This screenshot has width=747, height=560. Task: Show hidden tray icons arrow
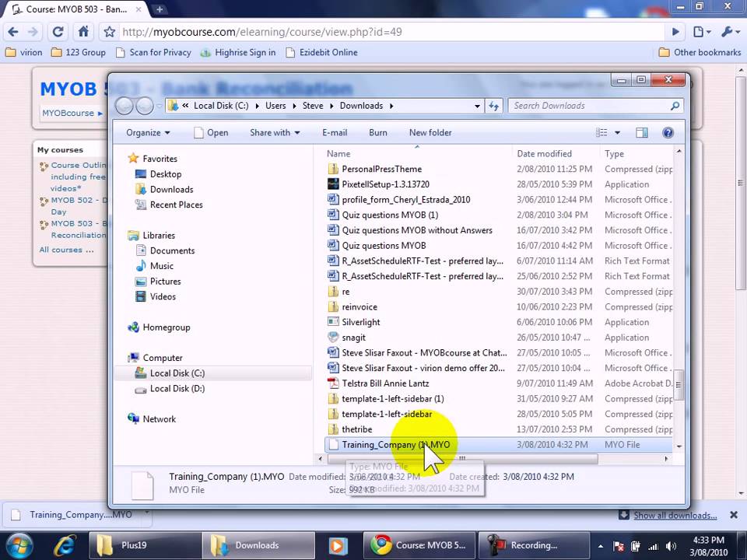pos(601,547)
